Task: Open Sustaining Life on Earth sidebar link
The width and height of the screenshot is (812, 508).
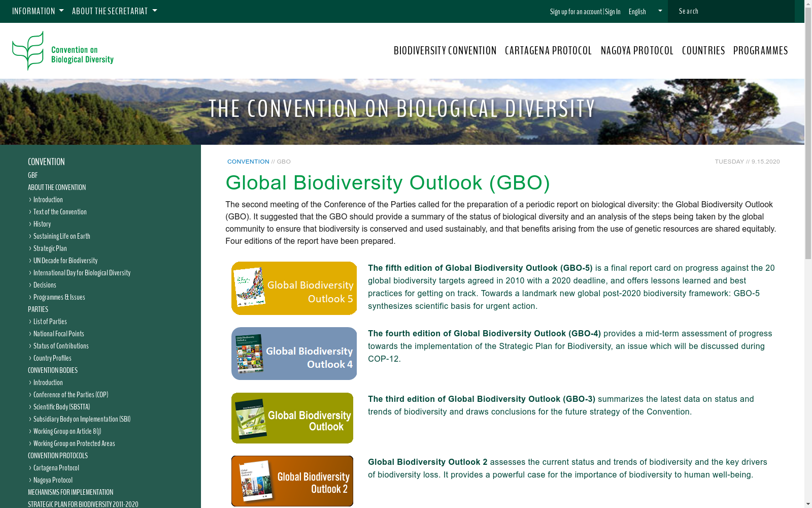Action: (62, 236)
